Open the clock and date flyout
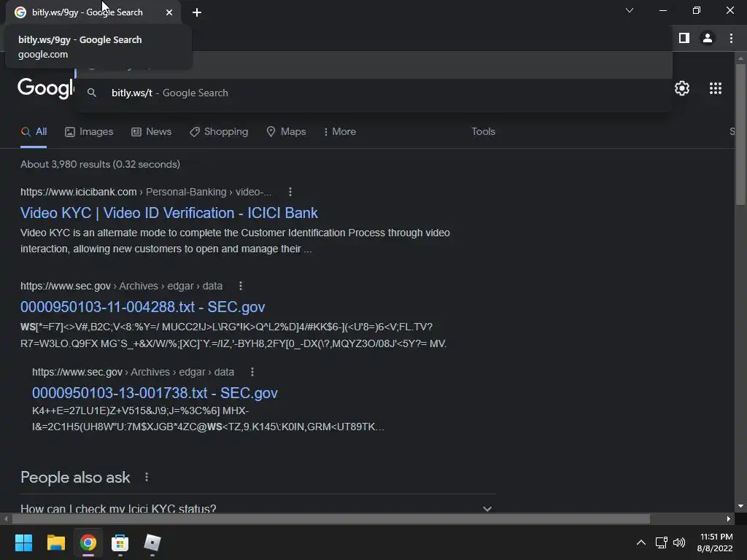Viewport: 747px width, 560px height. [715, 542]
